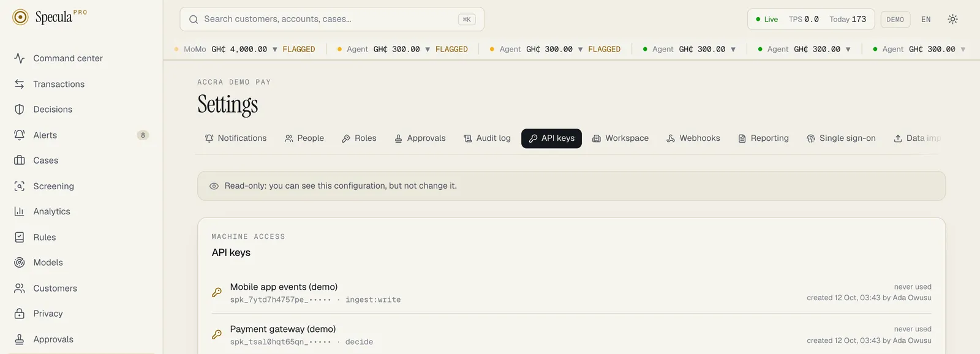Click the Decisions shield icon
The image size is (980, 354).
(x=20, y=110)
